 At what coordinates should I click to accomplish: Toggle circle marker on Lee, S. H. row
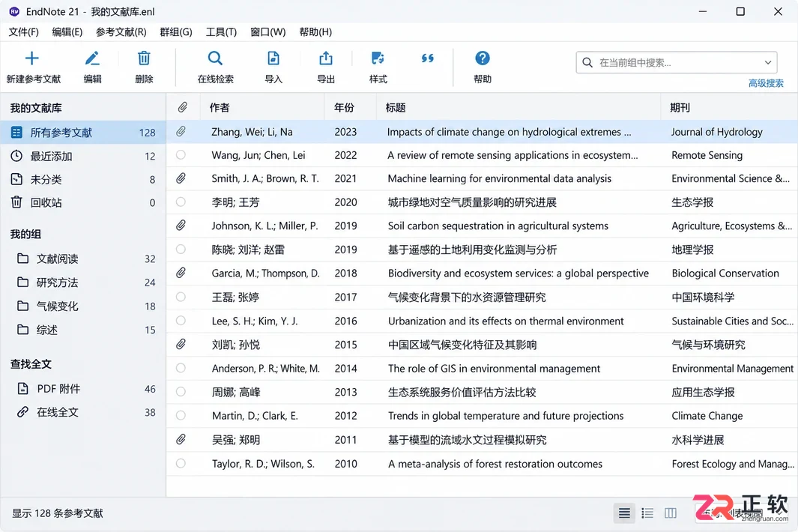[x=181, y=321]
